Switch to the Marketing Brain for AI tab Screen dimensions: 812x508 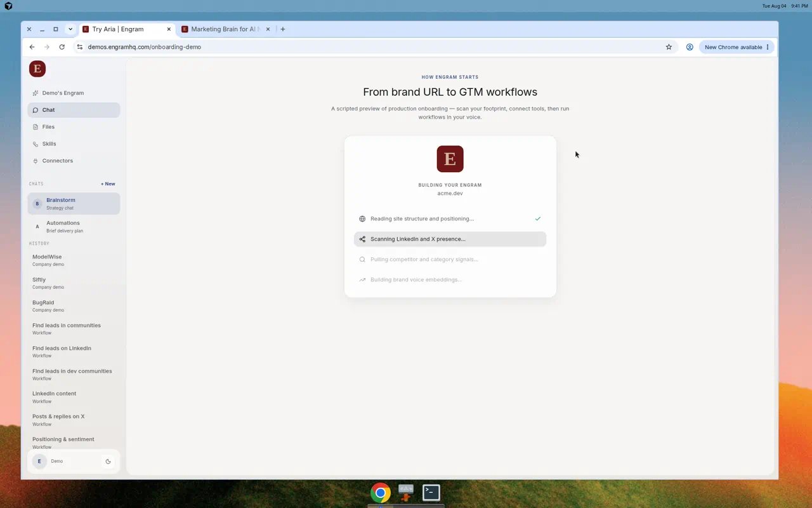click(225, 29)
